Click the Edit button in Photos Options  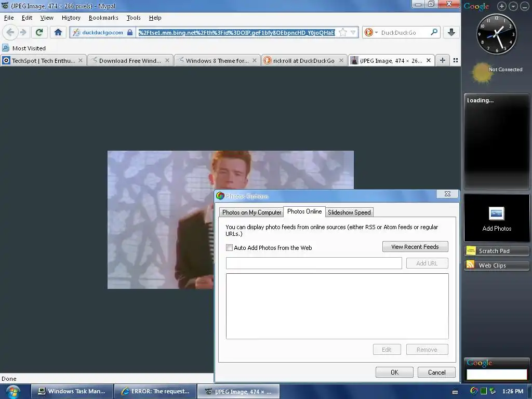387,350
